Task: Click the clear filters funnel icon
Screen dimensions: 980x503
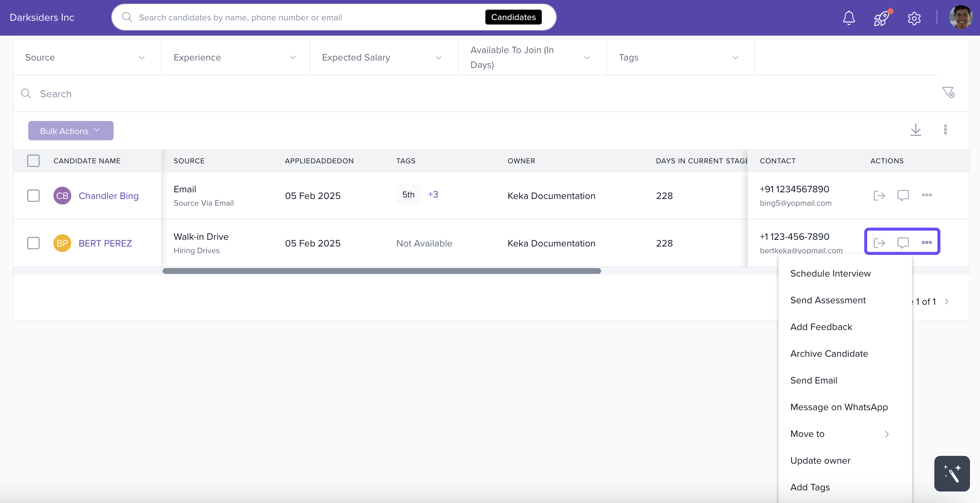Action: (948, 92)
